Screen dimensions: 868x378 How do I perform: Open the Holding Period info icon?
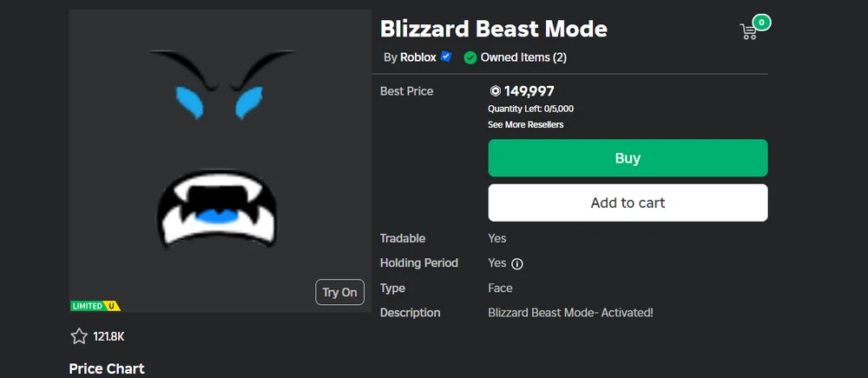point(517,263)
